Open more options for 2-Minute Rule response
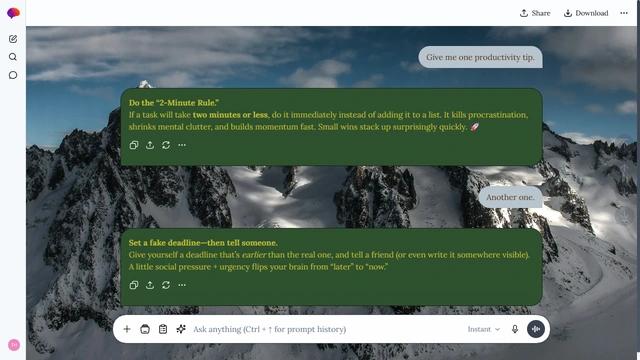 [x=182, y=145]
